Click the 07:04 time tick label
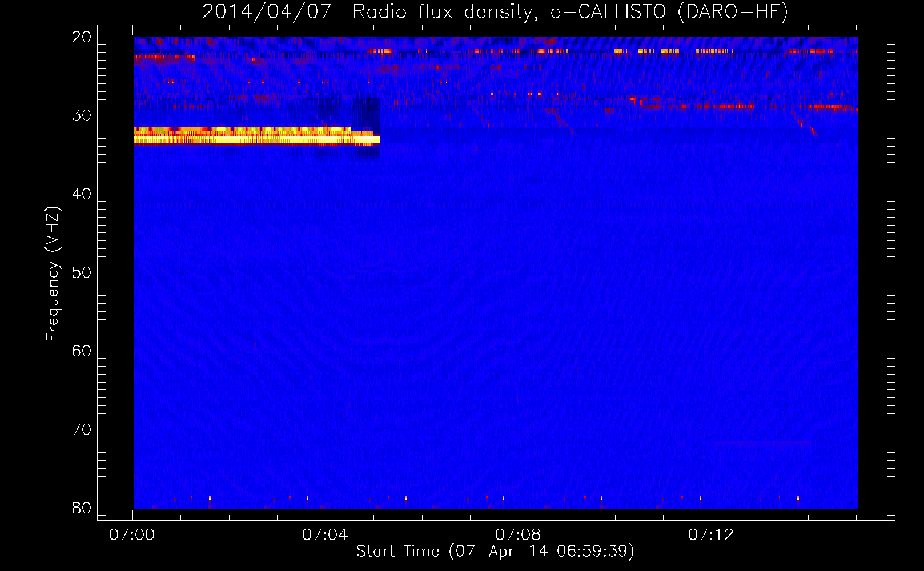The image size is (924, 571). tap(325, 534)
